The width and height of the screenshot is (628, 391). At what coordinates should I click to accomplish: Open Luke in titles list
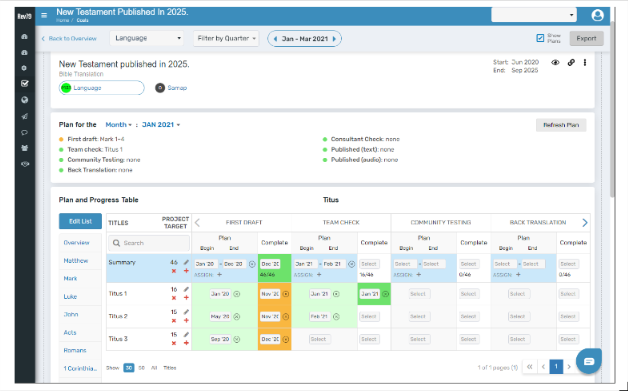[x=70, y=297]
